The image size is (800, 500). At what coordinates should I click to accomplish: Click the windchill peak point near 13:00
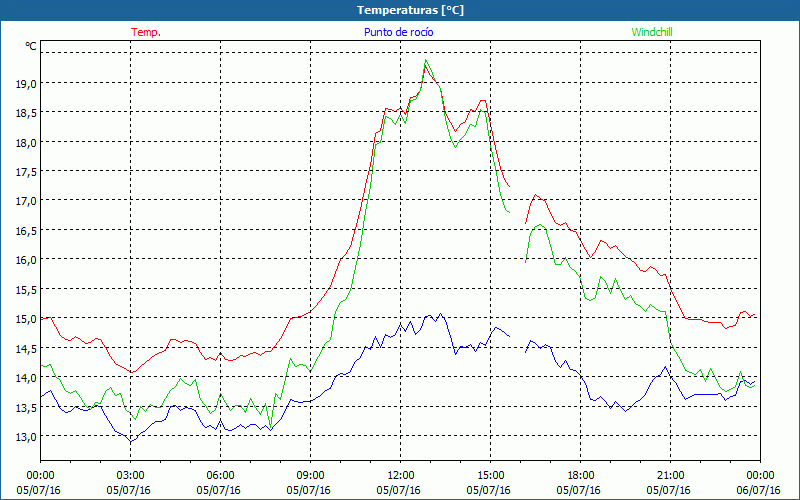426,60
